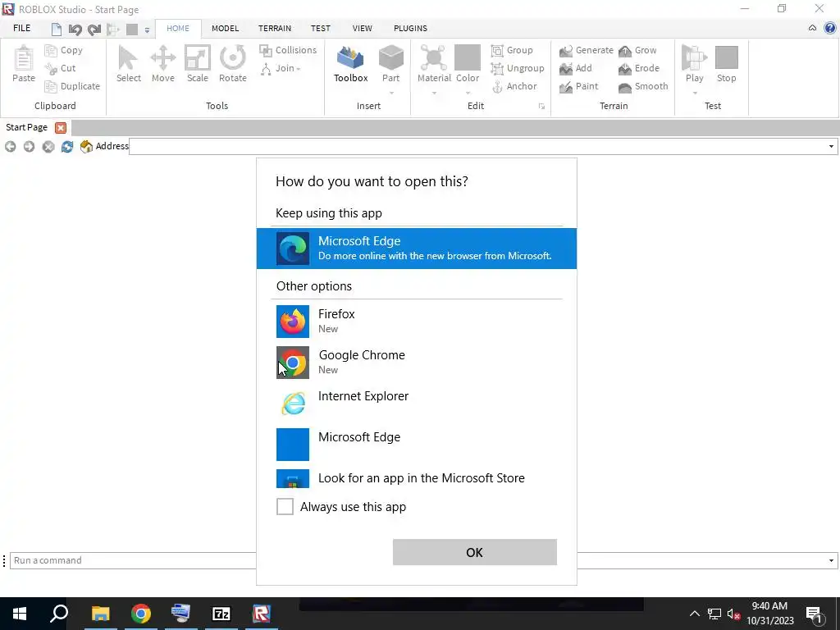Image resolution: width=840 pixels, height=630 pixels.
Task: Switch to the HOME ribbon tab
Action: click(178, 29)
